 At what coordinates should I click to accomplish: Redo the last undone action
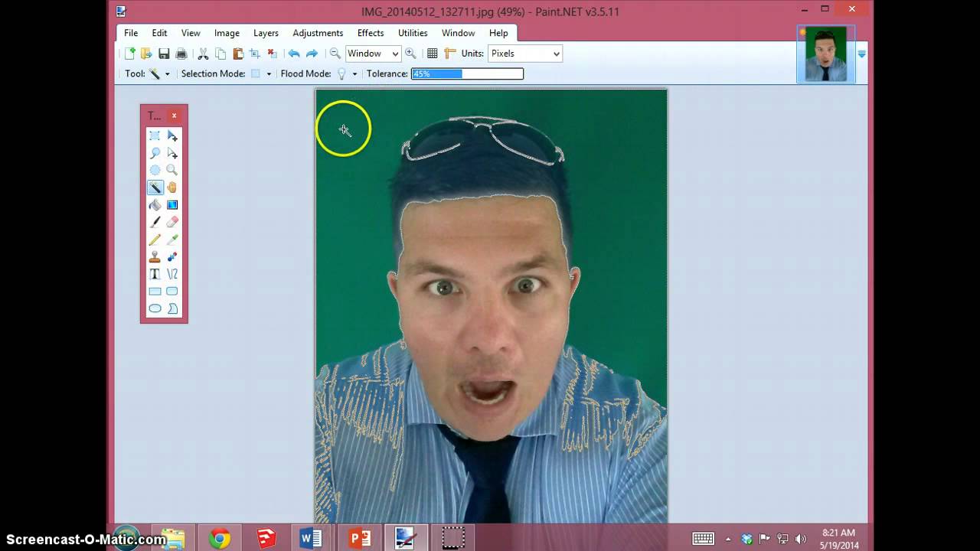point(312,54)
